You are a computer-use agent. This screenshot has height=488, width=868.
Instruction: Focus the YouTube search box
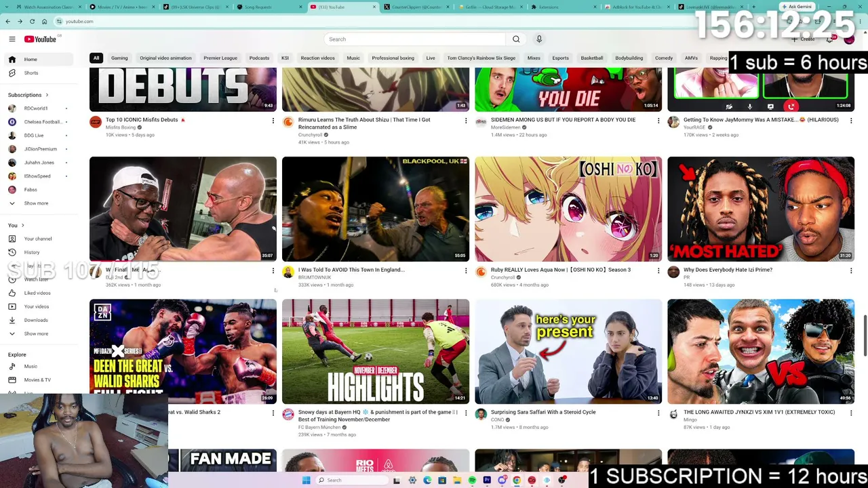[414, 39]
